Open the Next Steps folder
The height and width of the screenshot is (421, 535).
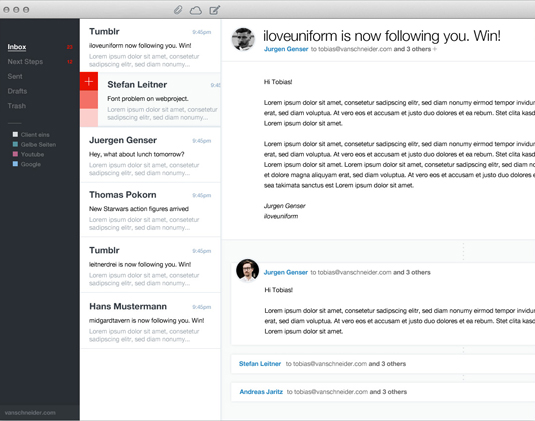[25, 62]
